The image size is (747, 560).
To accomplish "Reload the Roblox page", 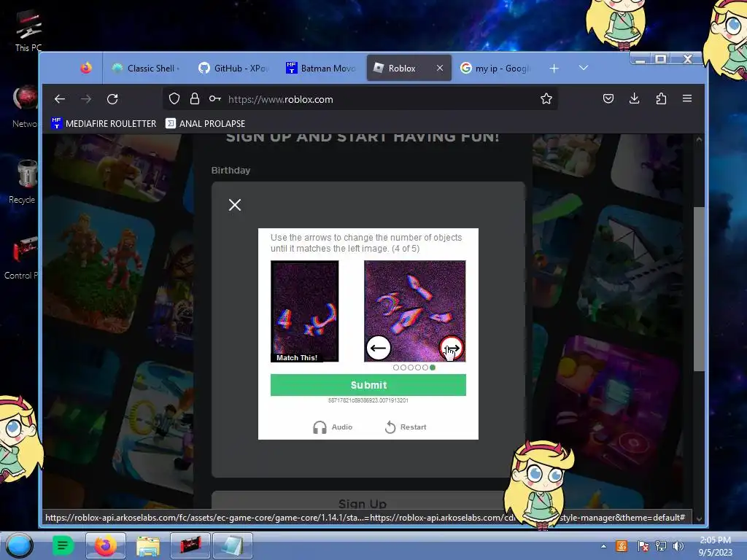I will [x=112, y=99].
